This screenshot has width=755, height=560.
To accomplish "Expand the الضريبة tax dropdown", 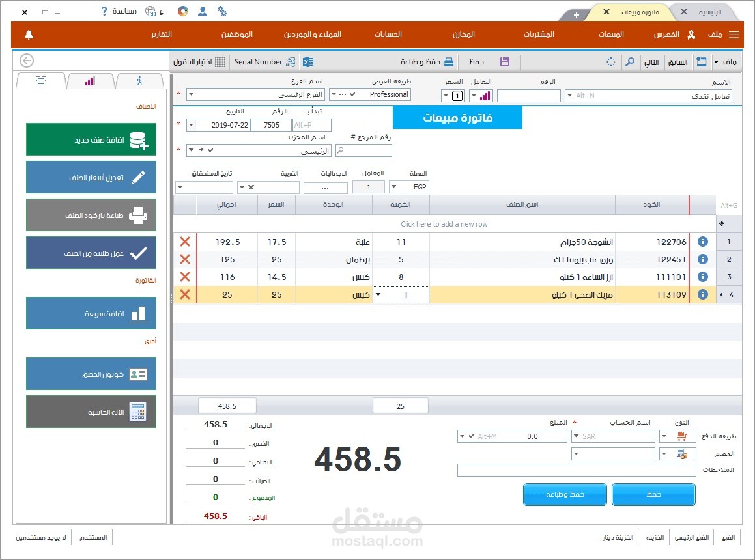I will [242, 188].
